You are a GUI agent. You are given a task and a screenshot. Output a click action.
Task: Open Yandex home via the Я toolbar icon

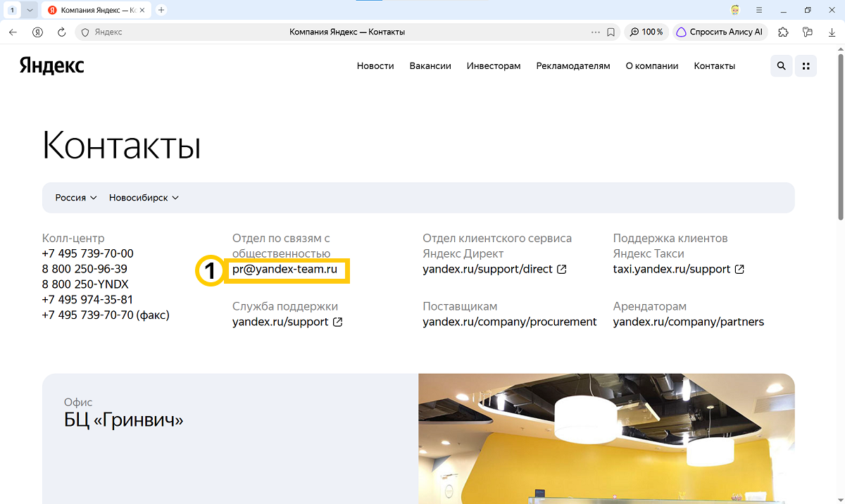pyautogui.click(x=37, y=32)
